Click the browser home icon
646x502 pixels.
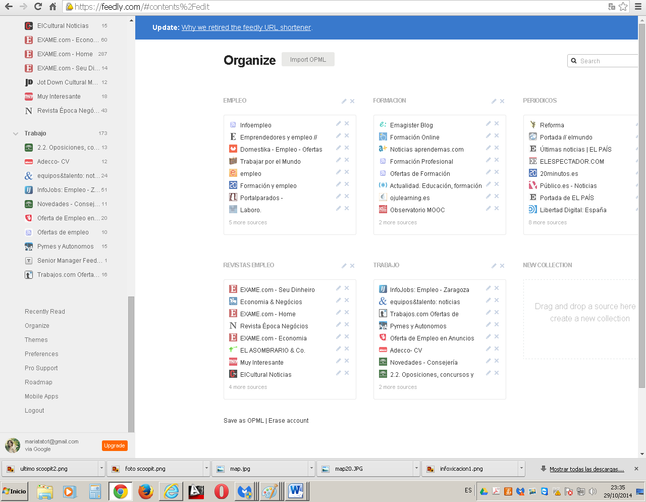pyautogui.click(x=53, y=6)
